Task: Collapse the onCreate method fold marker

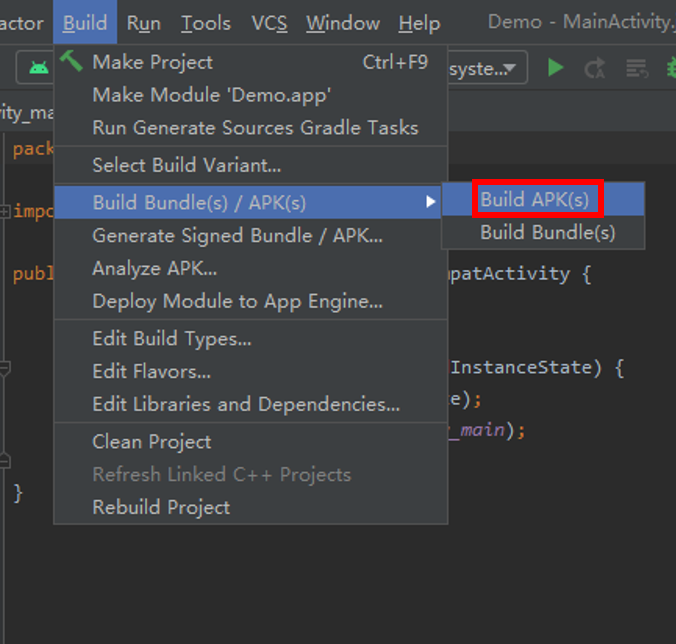Action: [5, 369]
